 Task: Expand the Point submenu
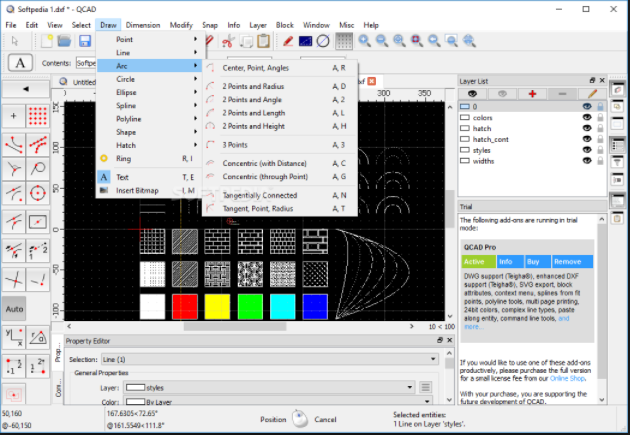[151, 39]
